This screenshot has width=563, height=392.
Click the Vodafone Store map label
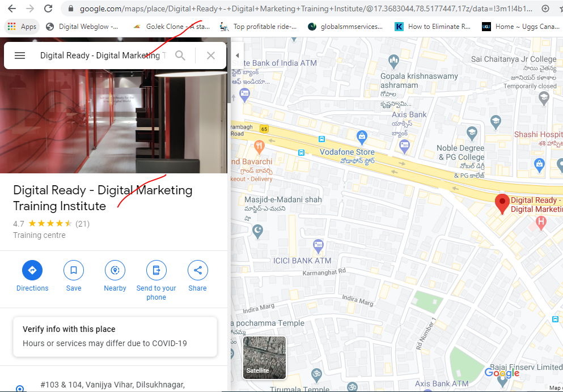pyautogui.click(x=347, y=152)
